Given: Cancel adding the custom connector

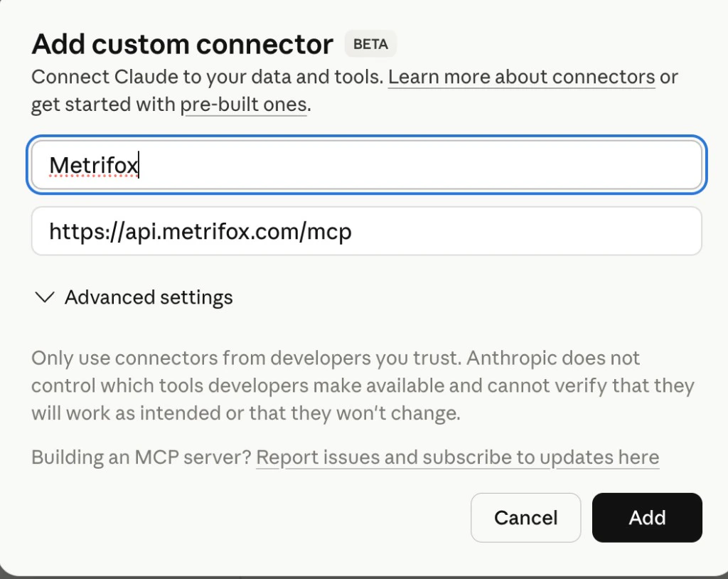Looking at the screenshot, I should click(x=526, y=518).
